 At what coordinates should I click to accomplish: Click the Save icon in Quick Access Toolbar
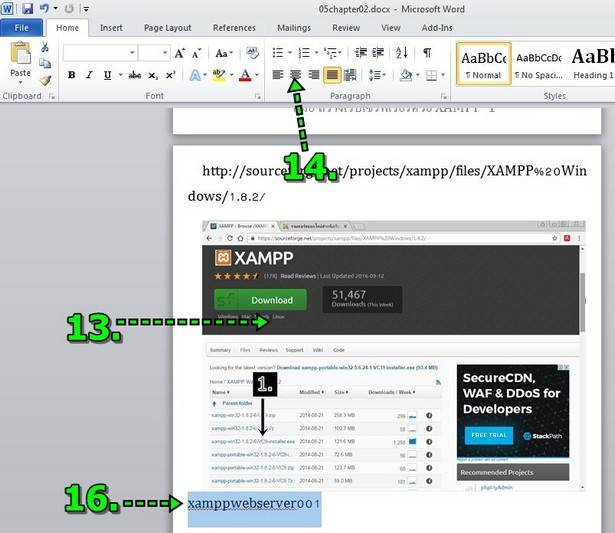pyautogui.click(x=27, y=8)
